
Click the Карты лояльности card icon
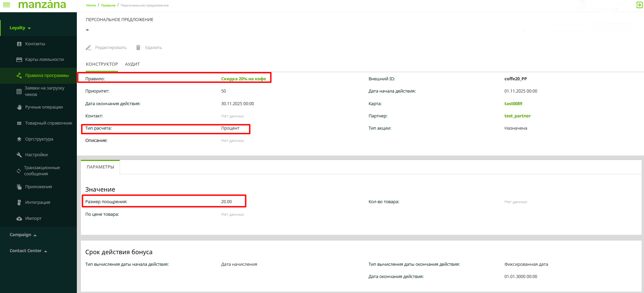tap(19, 60)
